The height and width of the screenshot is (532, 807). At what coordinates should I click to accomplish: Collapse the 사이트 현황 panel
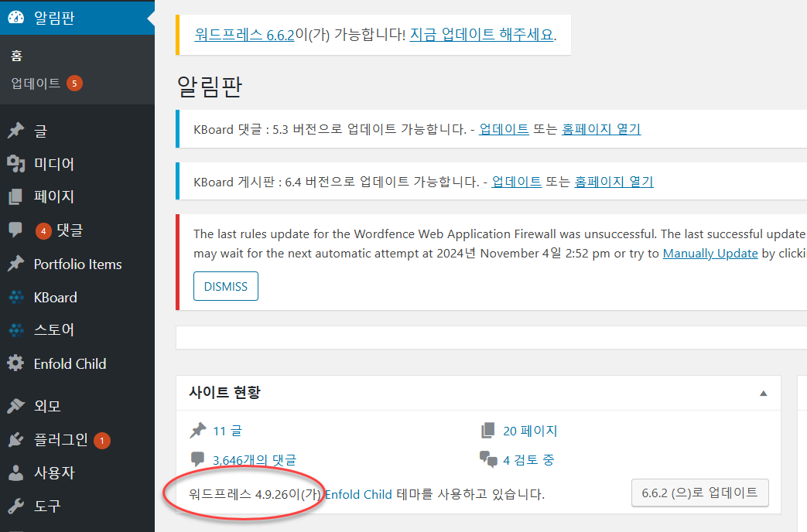(x=764, y=393)
